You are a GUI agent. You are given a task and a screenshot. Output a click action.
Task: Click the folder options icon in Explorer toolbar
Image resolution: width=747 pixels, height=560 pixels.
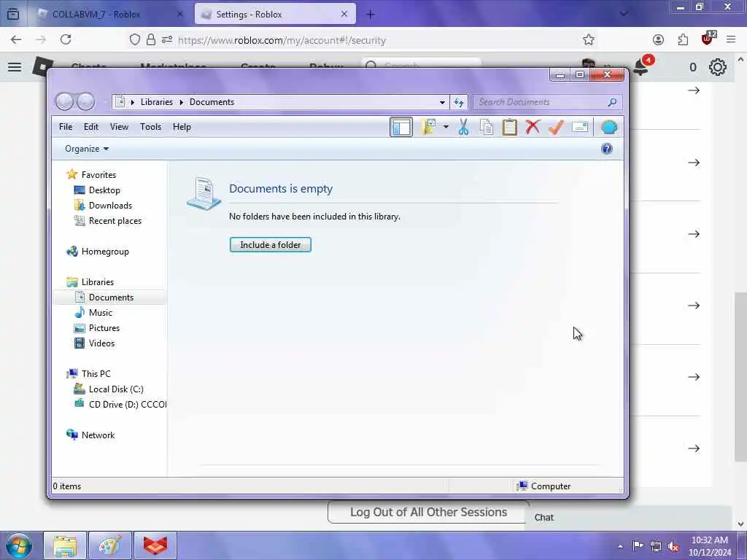tap(428, 127)
